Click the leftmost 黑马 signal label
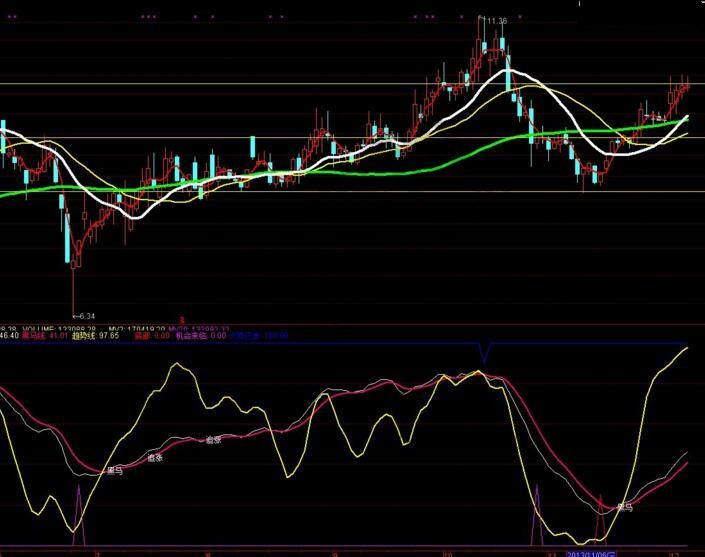 [x=116, y=469]
